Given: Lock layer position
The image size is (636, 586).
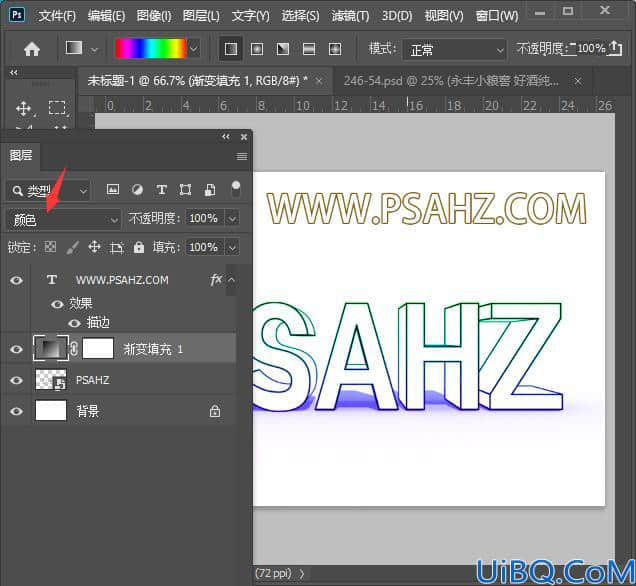Looking at the screenshot, I should (94, 247).
